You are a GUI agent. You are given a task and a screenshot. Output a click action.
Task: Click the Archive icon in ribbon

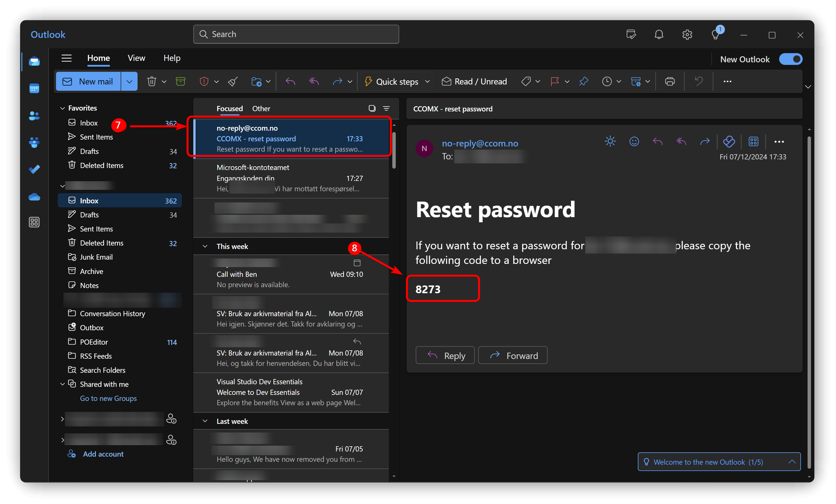point(181,81)
